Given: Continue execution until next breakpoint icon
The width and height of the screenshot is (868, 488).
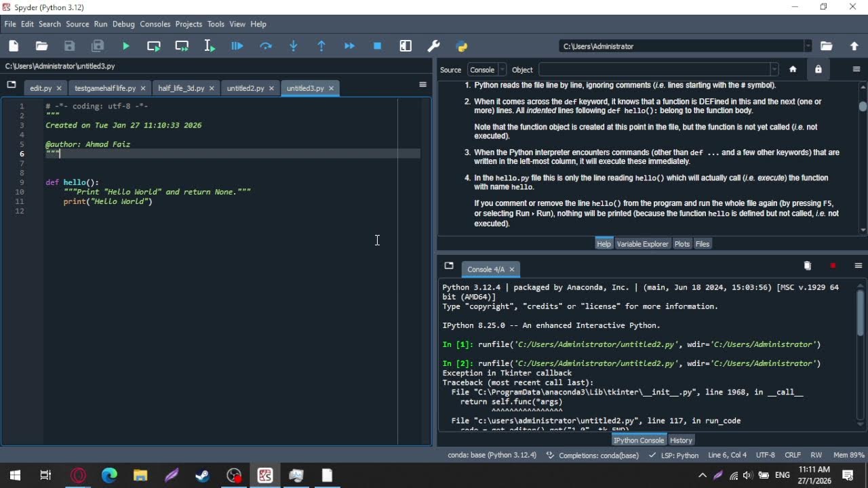Looking at the screenshot, I should click(349, 46).
